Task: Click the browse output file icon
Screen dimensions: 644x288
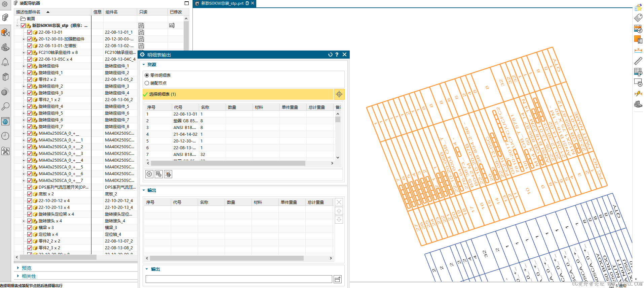Action: click(338, 279)
